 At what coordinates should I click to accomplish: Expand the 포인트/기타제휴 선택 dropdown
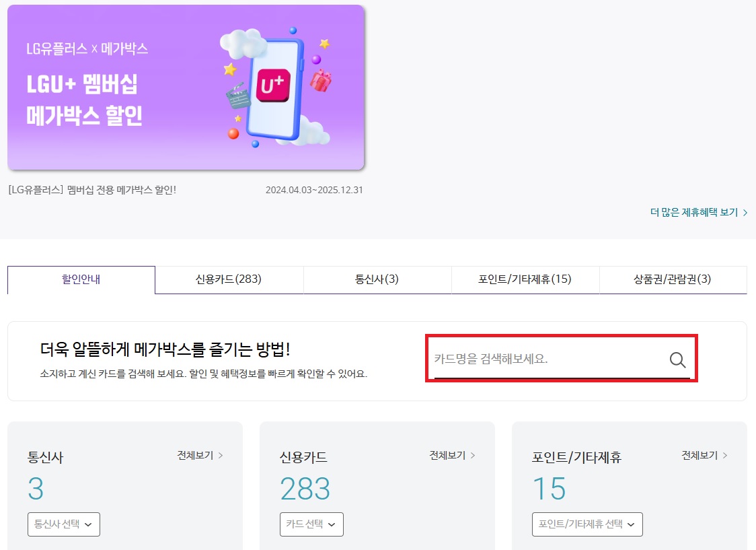pos(587,524)
